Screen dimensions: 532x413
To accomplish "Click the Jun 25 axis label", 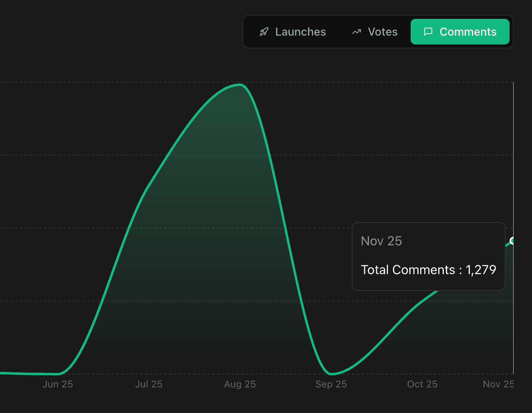I will tap(58, 384).
